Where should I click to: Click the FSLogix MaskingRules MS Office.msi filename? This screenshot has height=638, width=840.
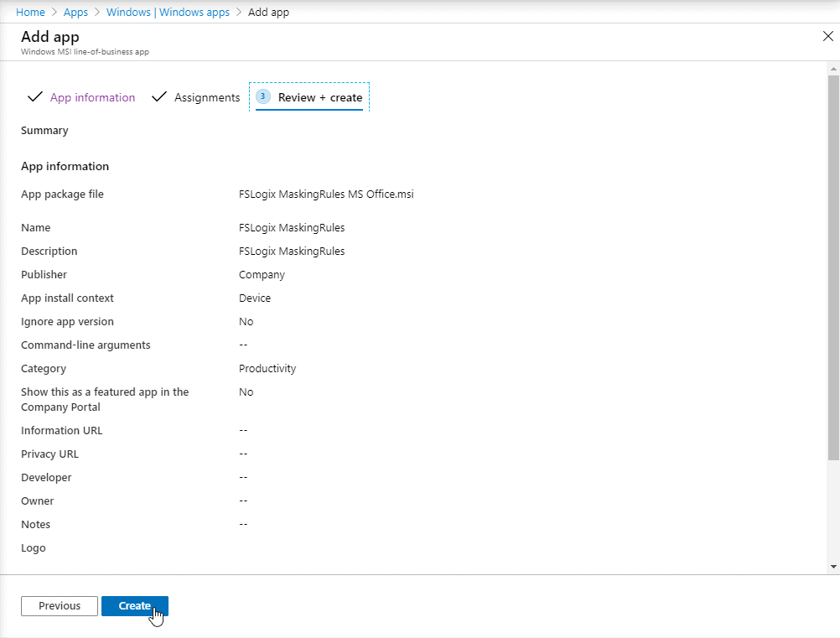coord(326,194)
